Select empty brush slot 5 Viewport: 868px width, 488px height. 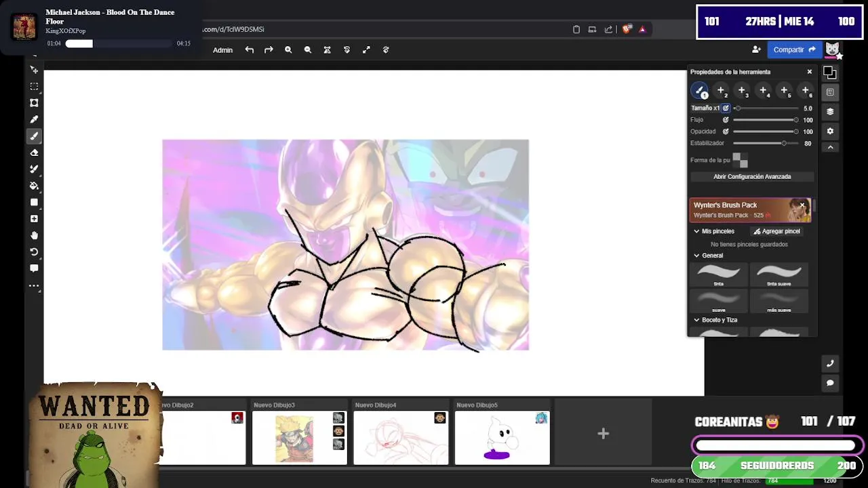click(785, 90)
